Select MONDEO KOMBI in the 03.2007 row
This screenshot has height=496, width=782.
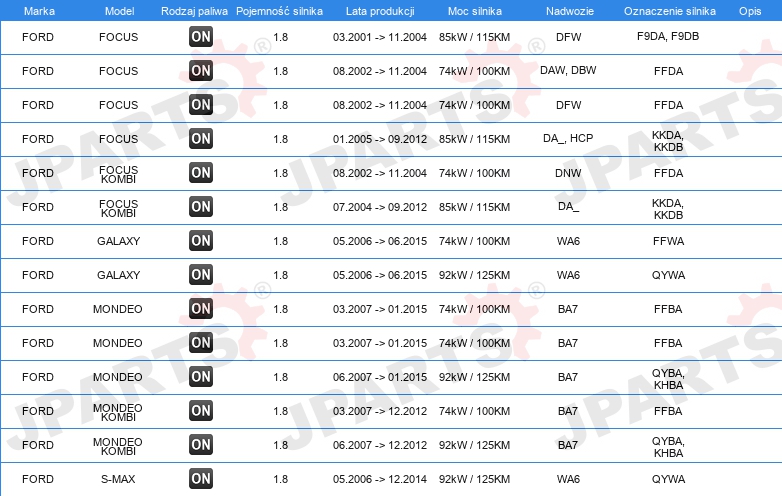(x=118, y=412)
